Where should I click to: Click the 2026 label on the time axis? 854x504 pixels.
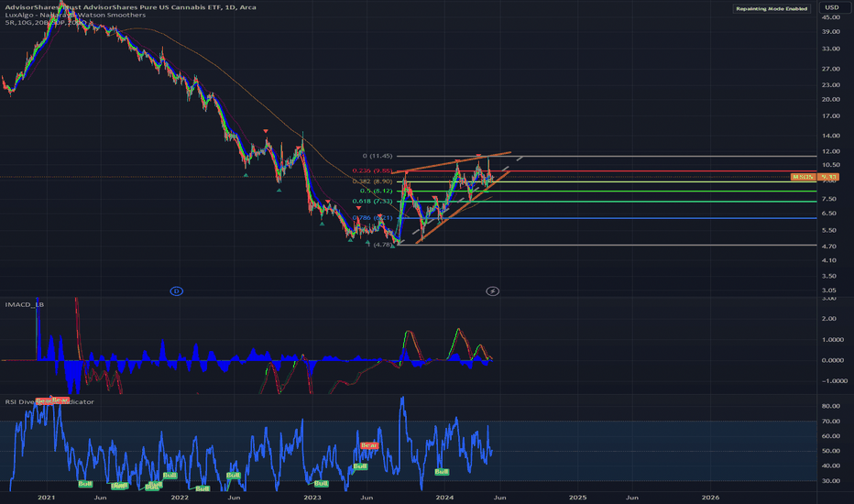(710, 498)
